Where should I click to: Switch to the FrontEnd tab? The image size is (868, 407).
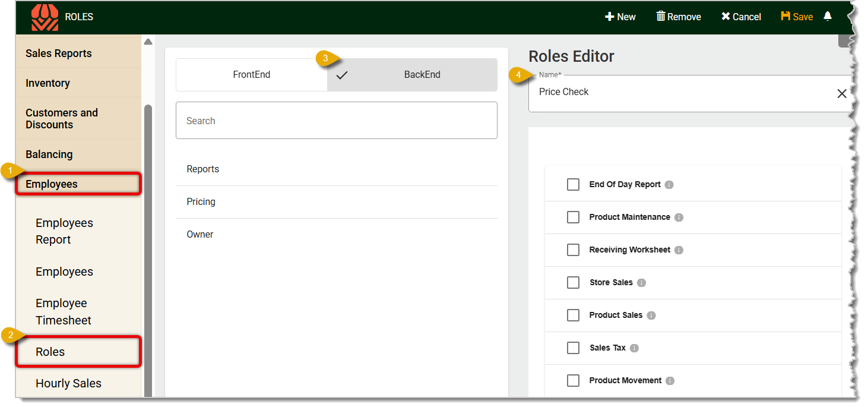[x=251, y=75]
